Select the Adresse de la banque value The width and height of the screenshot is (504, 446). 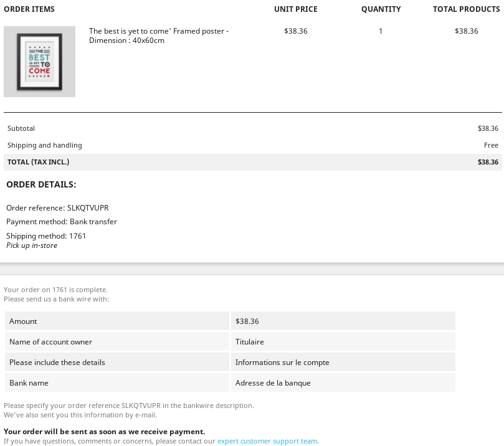click(x=272, y=382)
